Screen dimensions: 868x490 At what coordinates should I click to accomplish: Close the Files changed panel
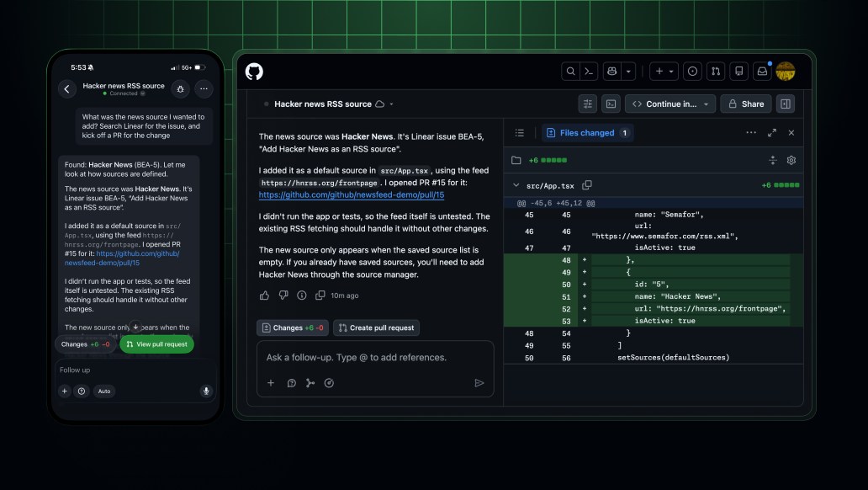[791, 133]
